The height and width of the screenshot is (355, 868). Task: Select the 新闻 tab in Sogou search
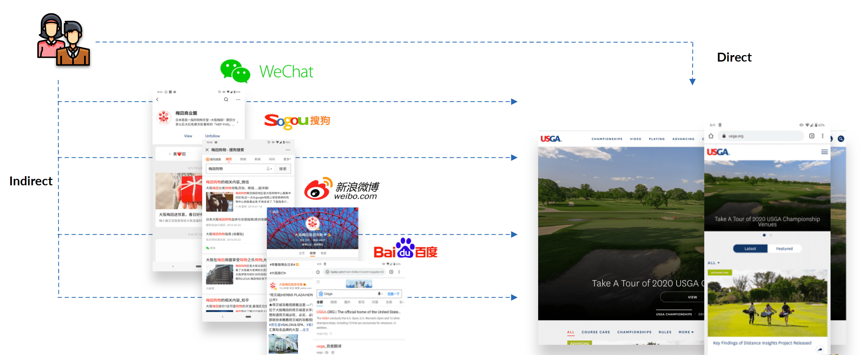click(x=257, y=159)
